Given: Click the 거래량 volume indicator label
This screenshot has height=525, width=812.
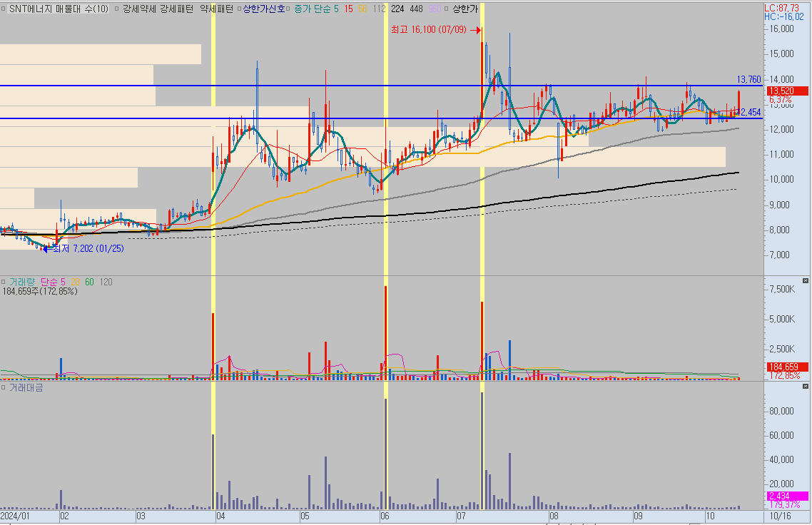Looking at the screenshot, I should click(21, 282).
